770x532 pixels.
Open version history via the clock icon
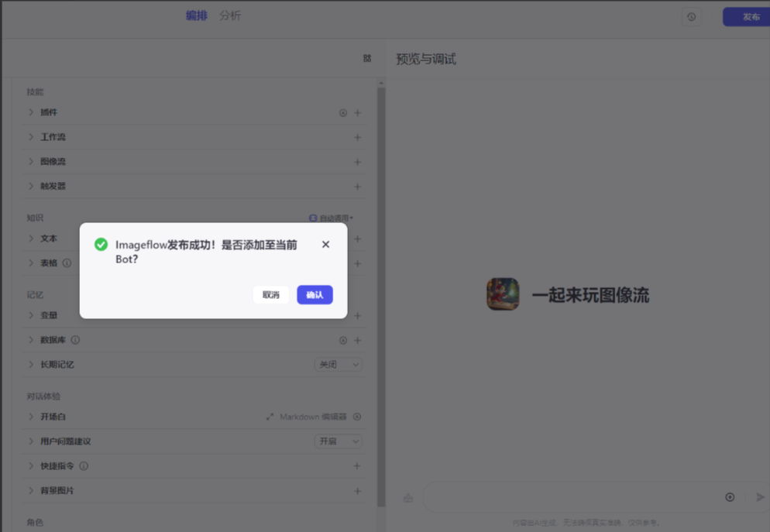point(691,16)
